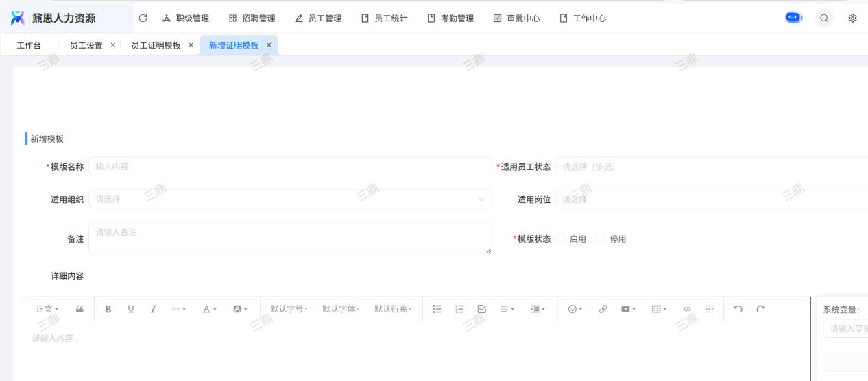The width and height of the screenshot is (868, 381).
Task: Click the refresh button in top bar
Action: coord(143,19)
